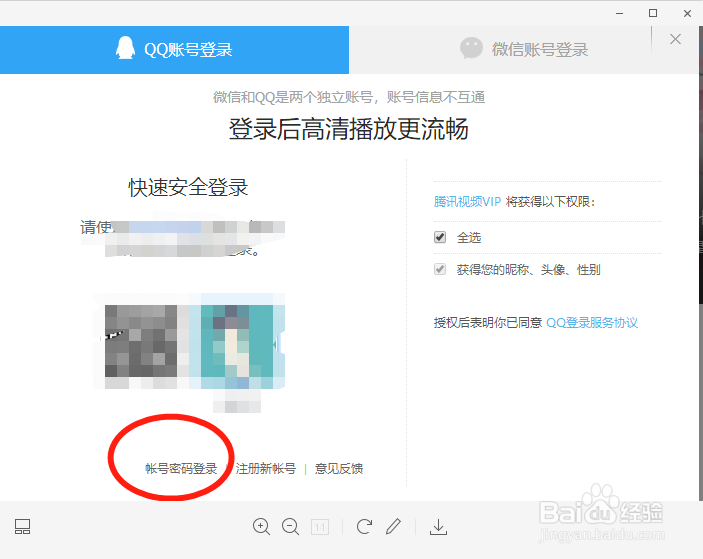Open the 意见反馈 link
This screenshot has width=703, height=559.
(x=338, y=468)
